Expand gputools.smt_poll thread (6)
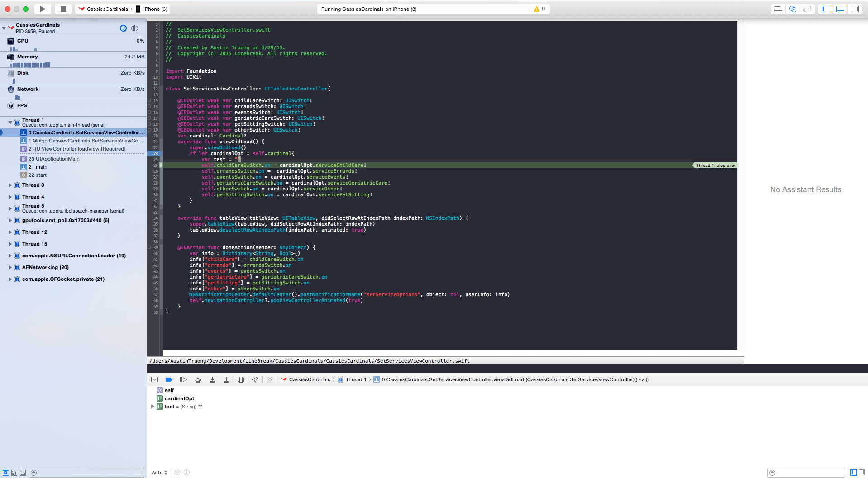 pyautogui.click(x=10, y=220)
